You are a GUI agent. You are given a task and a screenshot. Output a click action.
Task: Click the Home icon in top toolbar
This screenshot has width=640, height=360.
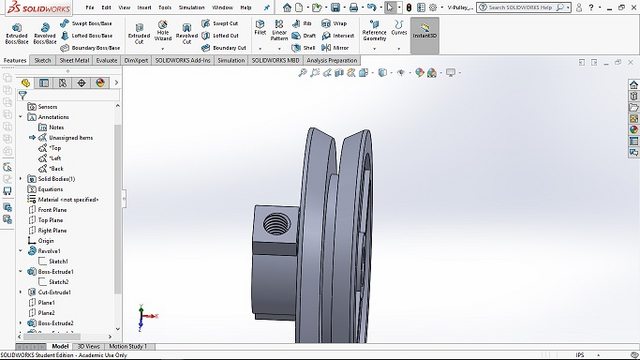coord(287,7)
